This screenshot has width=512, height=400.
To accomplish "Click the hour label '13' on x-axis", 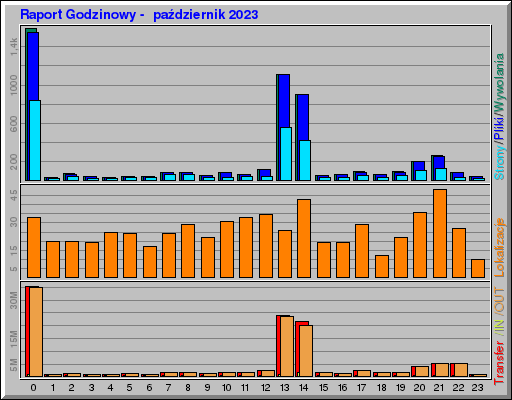I will point(284,388).
